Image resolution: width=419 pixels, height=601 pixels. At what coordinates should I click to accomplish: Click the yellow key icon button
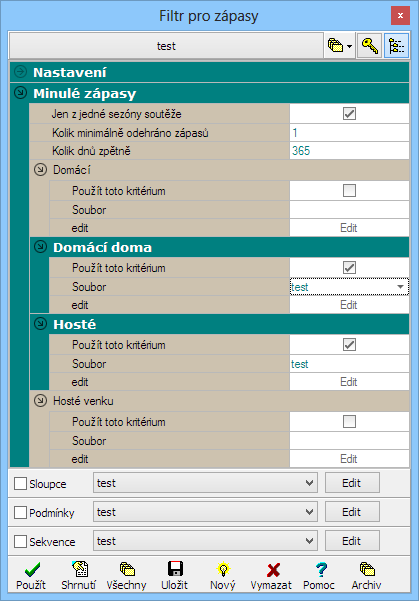pyautogui.click(x=370, y=46)
